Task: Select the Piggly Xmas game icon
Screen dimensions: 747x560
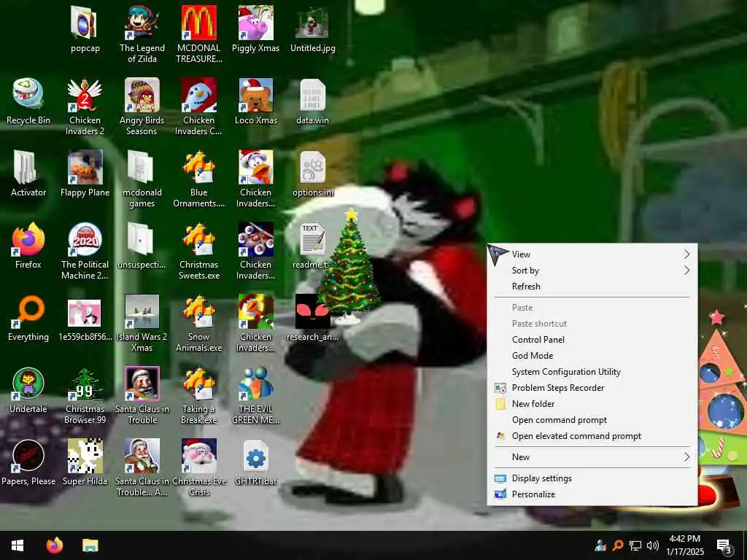Action: [x=256, y=23]
